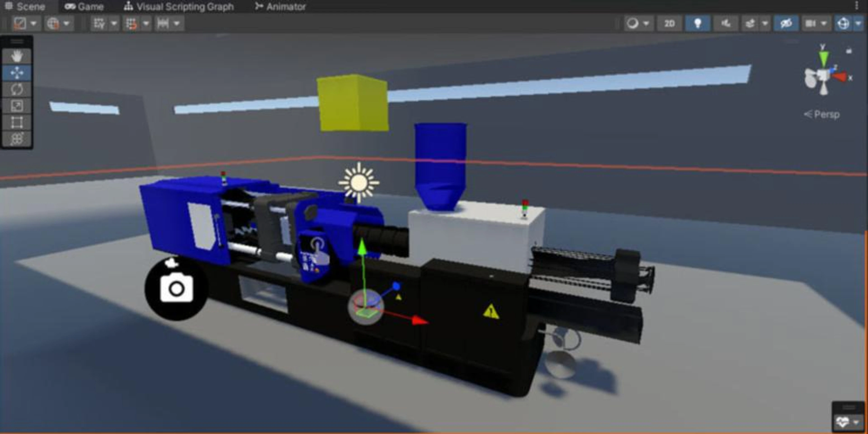Screen dimensions: 868x434
Task: Click the bottom-right overlay drag handle
Action: [849, 407]
